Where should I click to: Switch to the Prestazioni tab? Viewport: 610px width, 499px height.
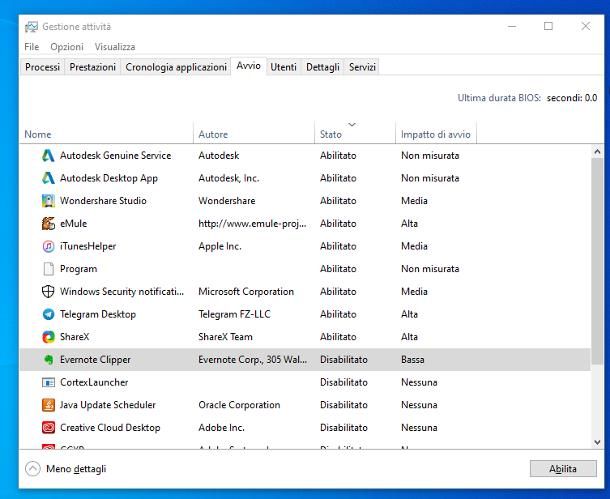point(93,67)
